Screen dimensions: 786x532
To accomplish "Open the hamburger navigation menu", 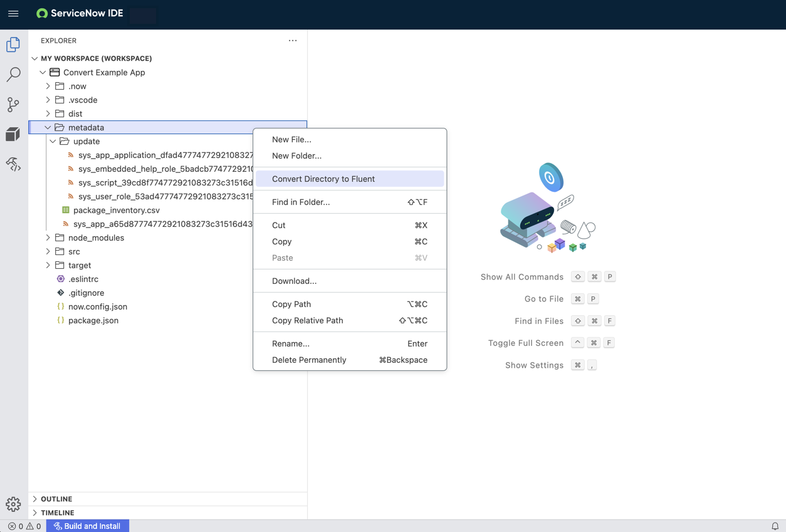I will (x=13, y=13).
